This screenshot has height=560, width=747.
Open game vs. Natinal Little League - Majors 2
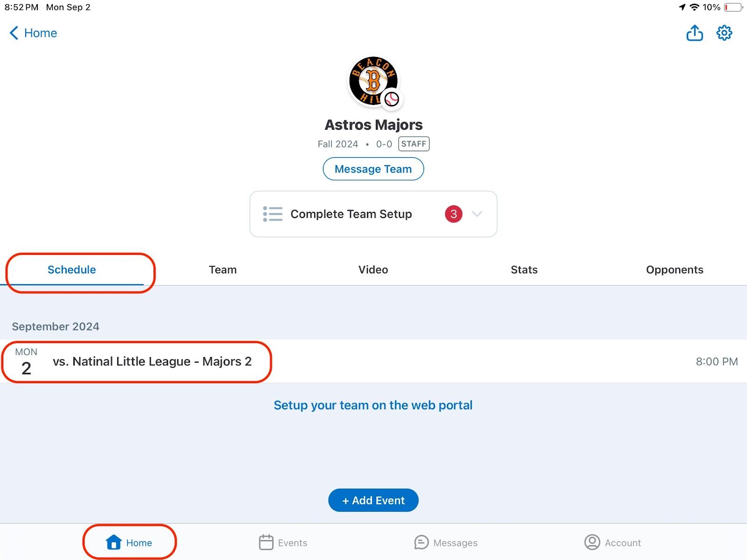(x=152, y=362)
